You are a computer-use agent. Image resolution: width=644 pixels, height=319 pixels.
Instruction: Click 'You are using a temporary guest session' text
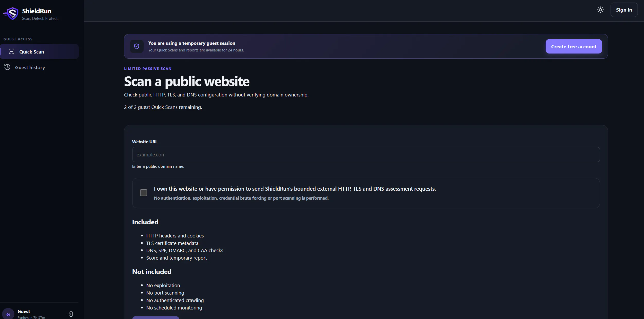192,43
